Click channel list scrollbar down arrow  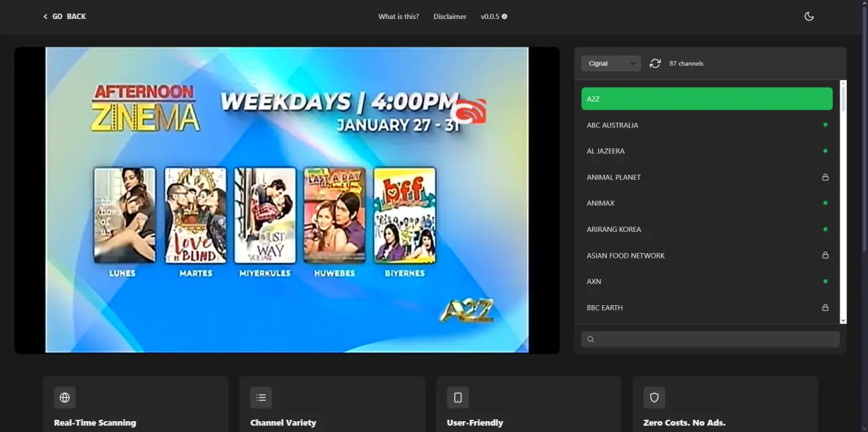[843, 320]
